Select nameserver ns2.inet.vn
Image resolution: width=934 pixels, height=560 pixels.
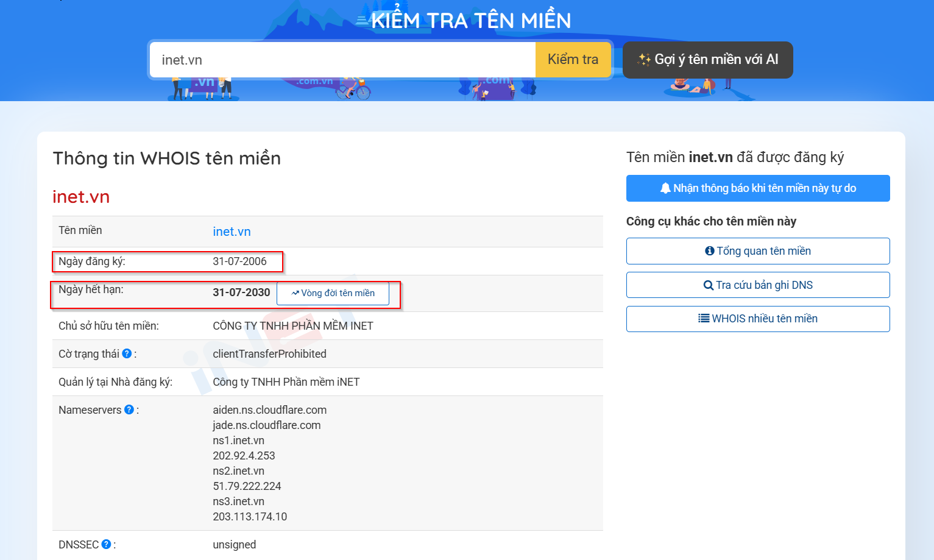tap(238, 471)
